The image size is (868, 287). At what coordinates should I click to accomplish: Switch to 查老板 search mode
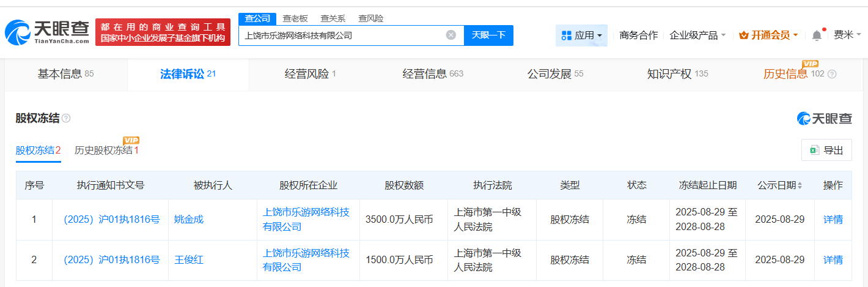[x=295, y=18]
